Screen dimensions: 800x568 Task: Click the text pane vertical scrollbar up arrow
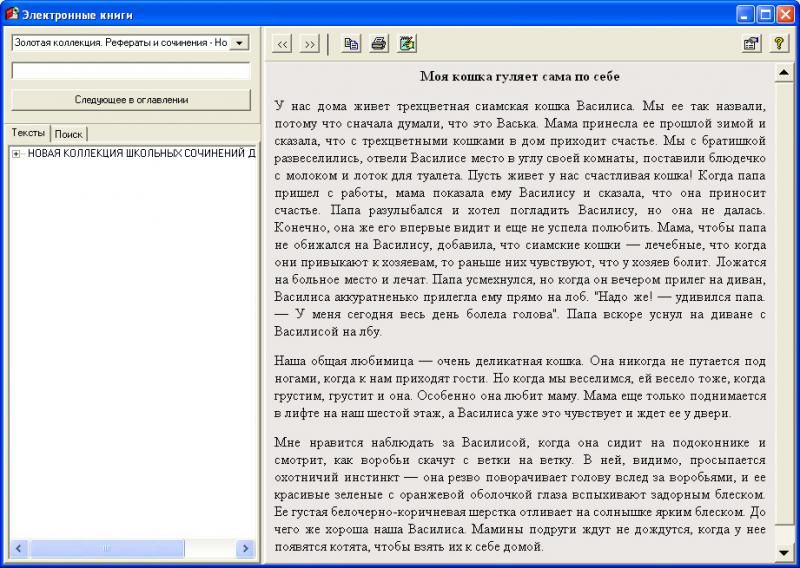point(784,73)
